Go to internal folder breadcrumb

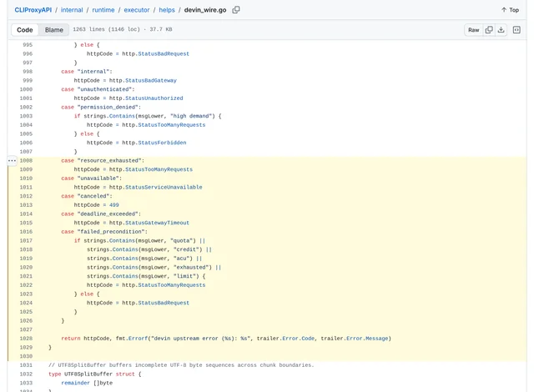72,10
